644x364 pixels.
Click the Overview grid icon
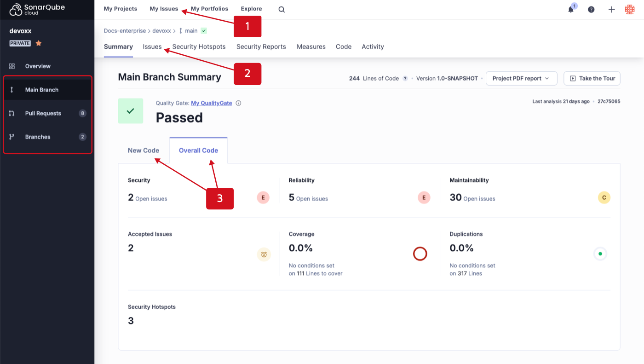click(x=12, y=66)
